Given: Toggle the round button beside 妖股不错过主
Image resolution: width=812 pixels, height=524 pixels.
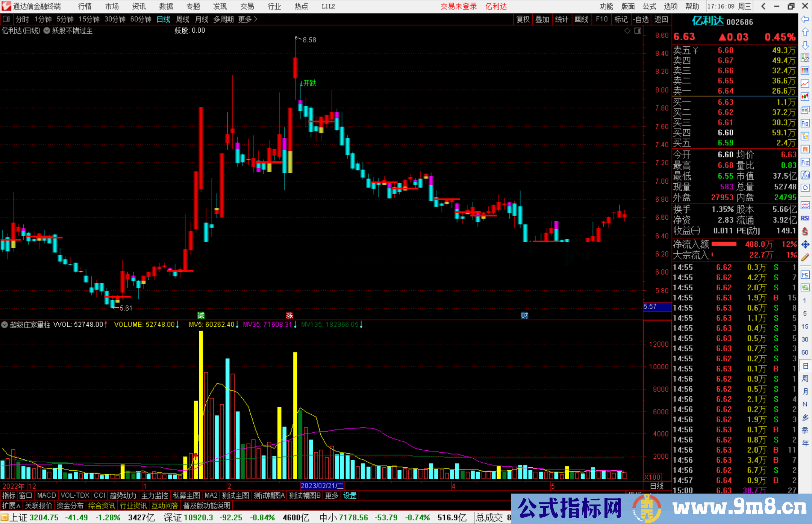Looking at the screenshot, I should coord(47,31).
